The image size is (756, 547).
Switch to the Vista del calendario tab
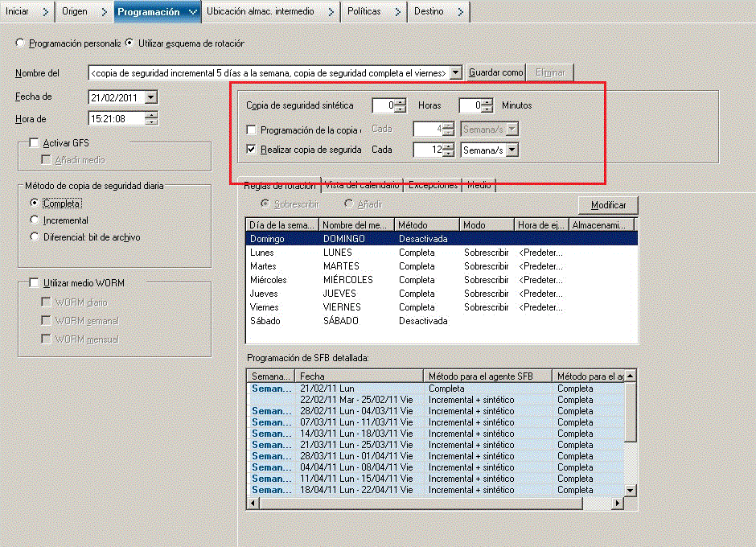(361, 185)
